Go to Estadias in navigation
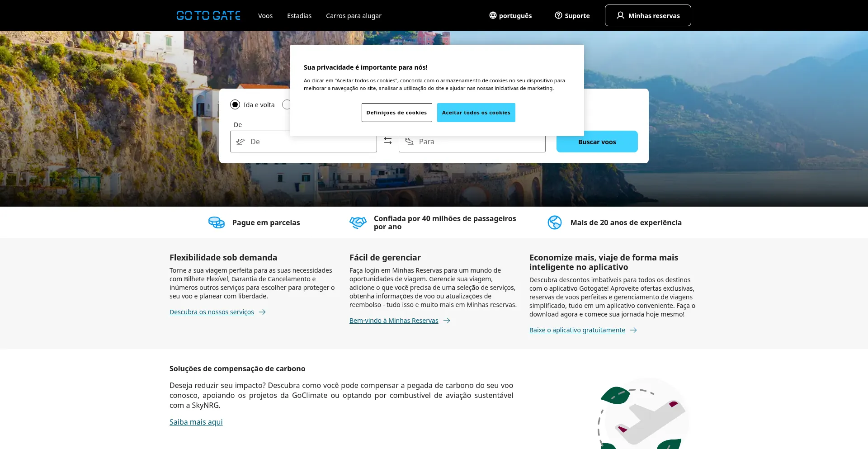868x449 pixels. click(x=299, y=16)
